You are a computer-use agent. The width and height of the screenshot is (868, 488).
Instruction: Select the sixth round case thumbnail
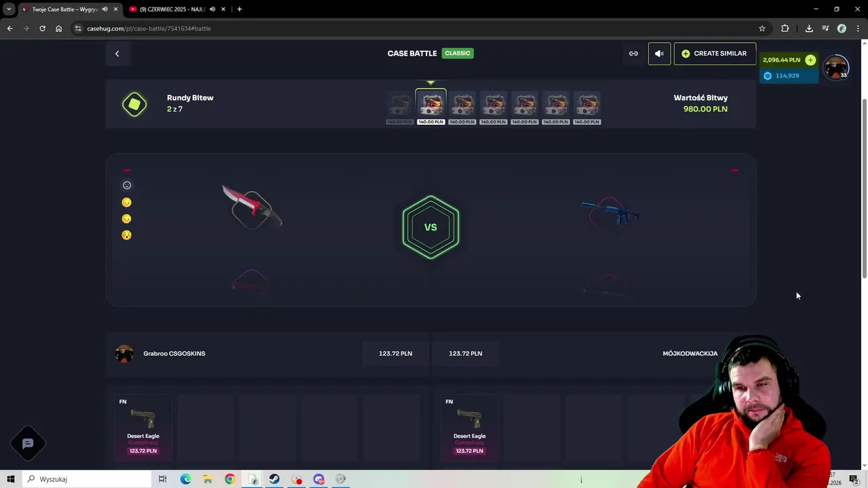pos(556,107)
